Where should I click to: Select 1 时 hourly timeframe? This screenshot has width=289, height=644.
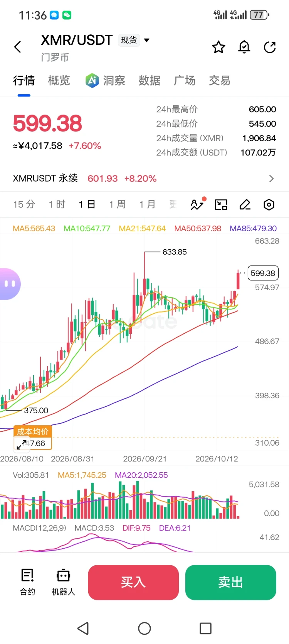pyautogui.click(x=57, y=204)
